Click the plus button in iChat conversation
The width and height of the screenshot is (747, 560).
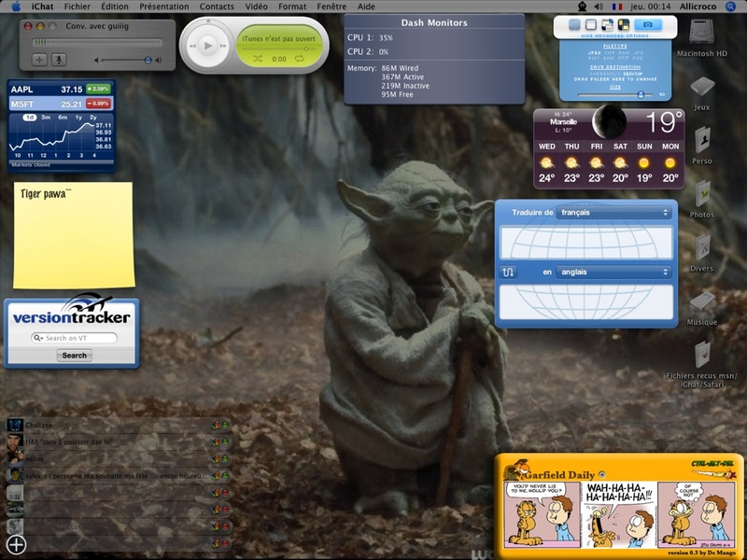tap(39, 60)
